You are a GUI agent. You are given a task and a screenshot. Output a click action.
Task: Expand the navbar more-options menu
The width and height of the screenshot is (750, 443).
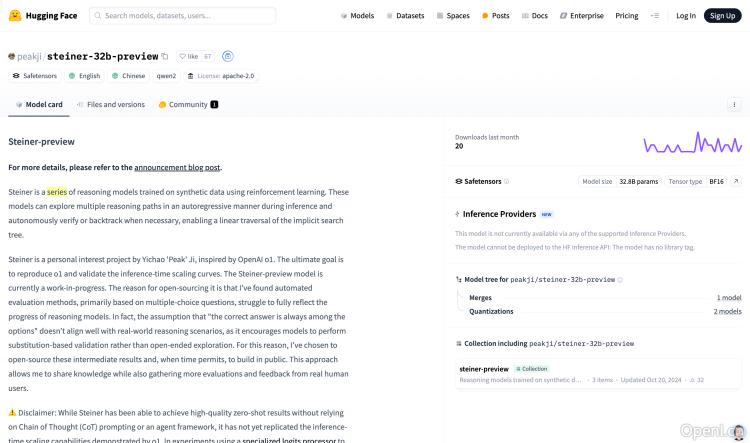655,16
